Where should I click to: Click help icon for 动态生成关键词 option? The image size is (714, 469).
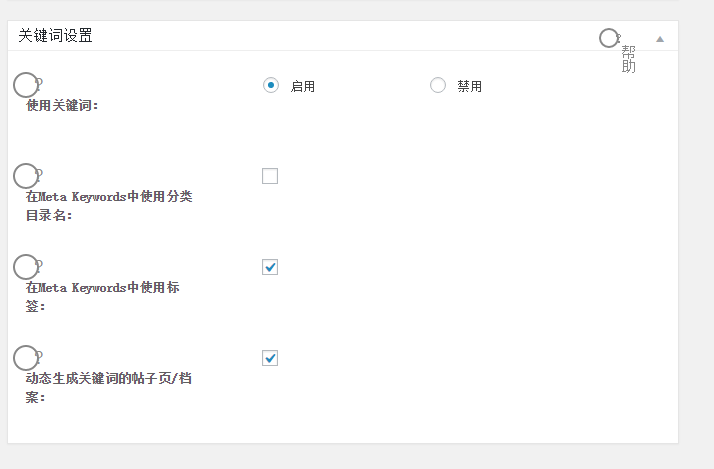pos(26,357)
